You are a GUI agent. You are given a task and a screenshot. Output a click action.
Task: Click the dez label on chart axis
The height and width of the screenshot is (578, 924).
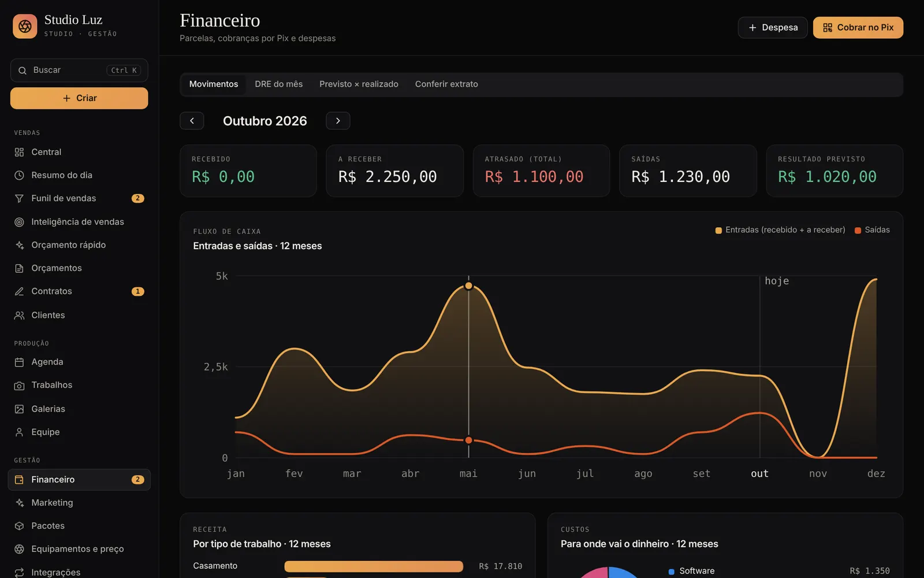pos(876,474)
